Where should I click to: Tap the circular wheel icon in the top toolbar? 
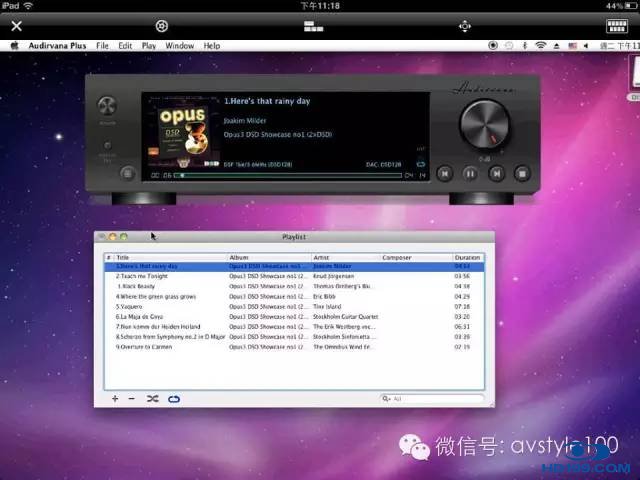click(x=162, y=26)
